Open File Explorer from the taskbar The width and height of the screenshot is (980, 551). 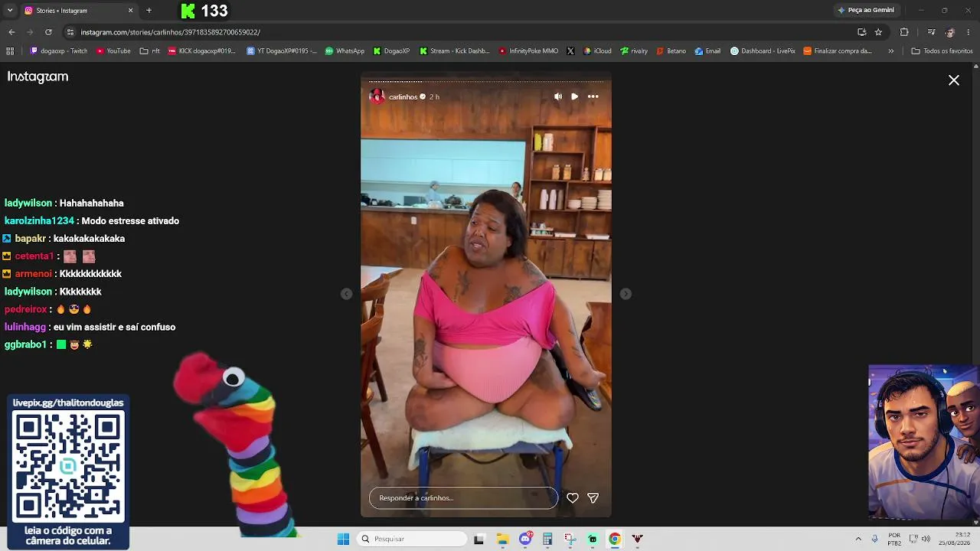[x=503, y=539]
